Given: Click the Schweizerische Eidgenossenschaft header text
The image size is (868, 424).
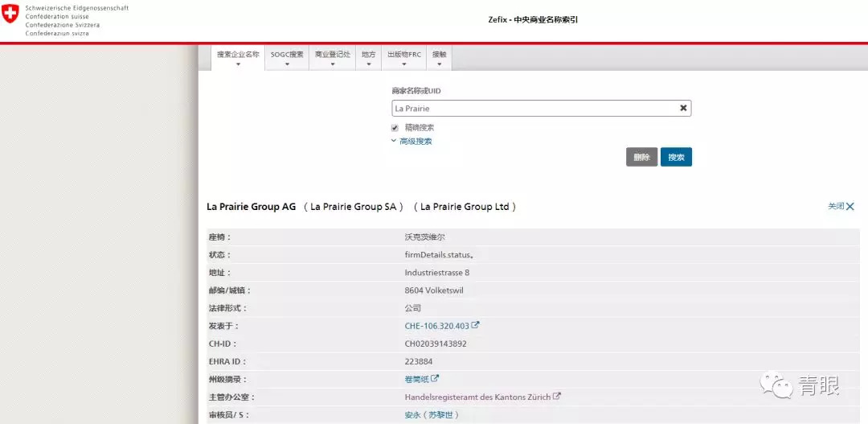Looking at the screenshot, I should pyautogui.click(x=77, y=8).
